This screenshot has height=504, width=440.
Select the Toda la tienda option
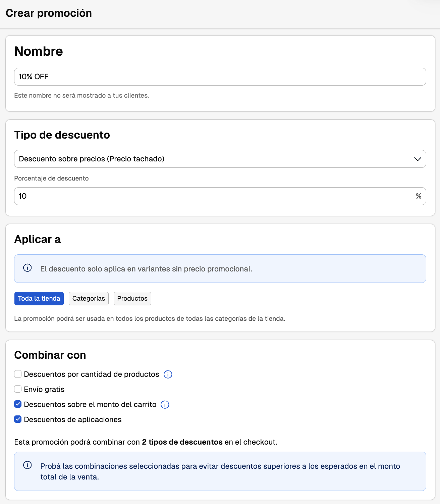click(x=39, y=299)
